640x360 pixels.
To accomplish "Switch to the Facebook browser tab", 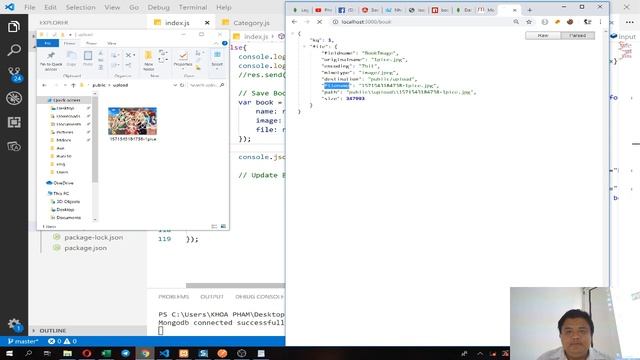I will (x=346, y=10).
